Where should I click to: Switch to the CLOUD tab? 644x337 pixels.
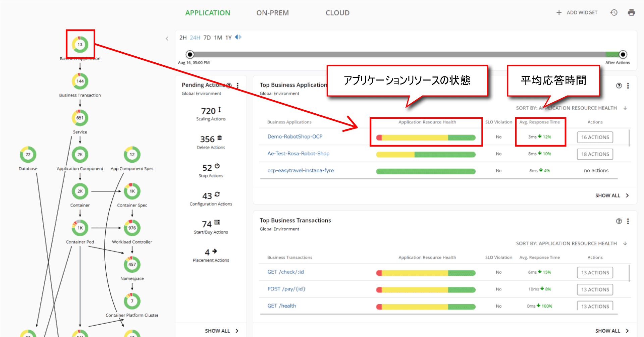click(337, 13)
